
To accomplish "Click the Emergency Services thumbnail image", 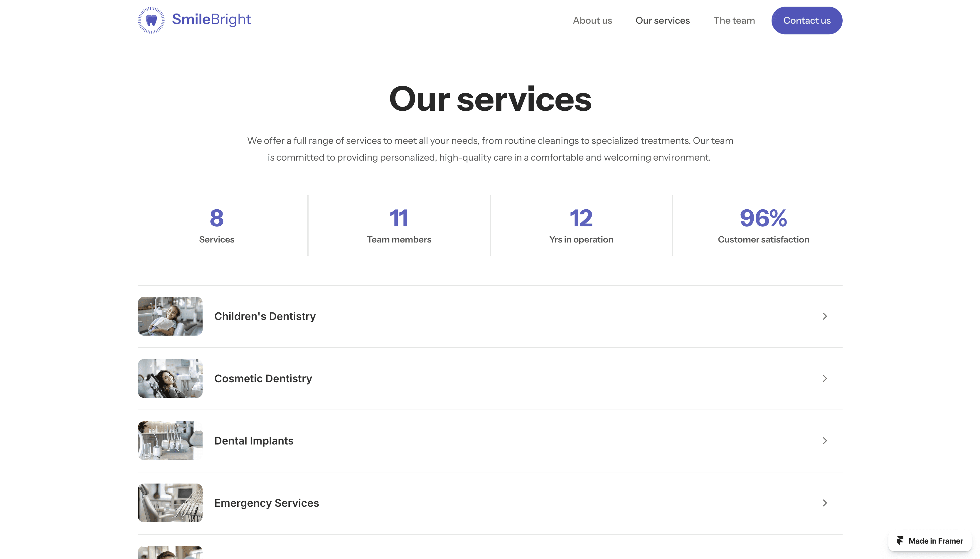I will tap(170, 503).
